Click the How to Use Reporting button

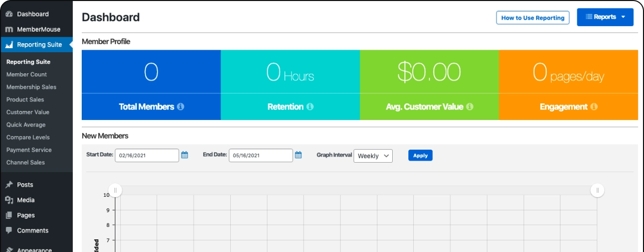pyautogui.click(x=533, y=18)
